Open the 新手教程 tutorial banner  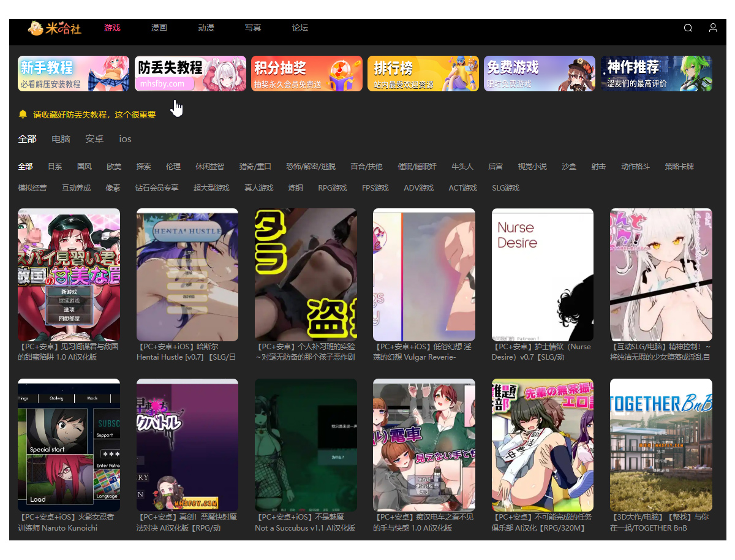pos(73,72)
